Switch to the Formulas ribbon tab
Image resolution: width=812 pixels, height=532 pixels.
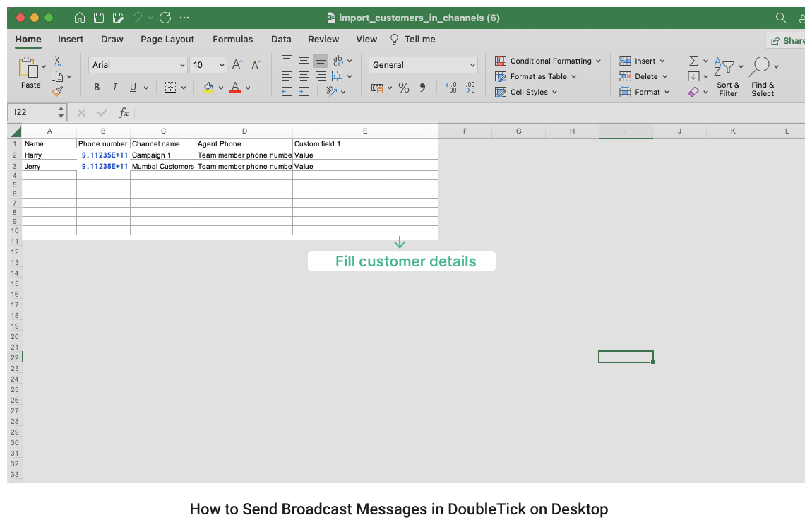tap(233, 40)
